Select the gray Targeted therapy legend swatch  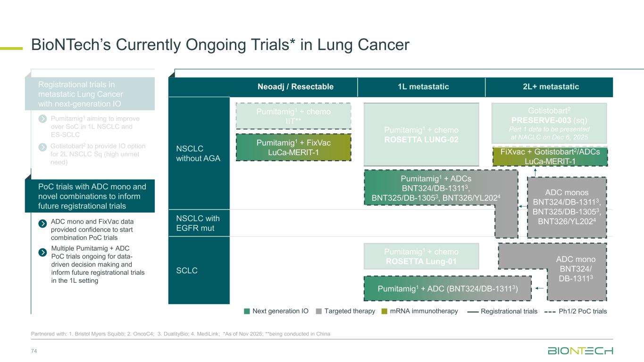319,311
